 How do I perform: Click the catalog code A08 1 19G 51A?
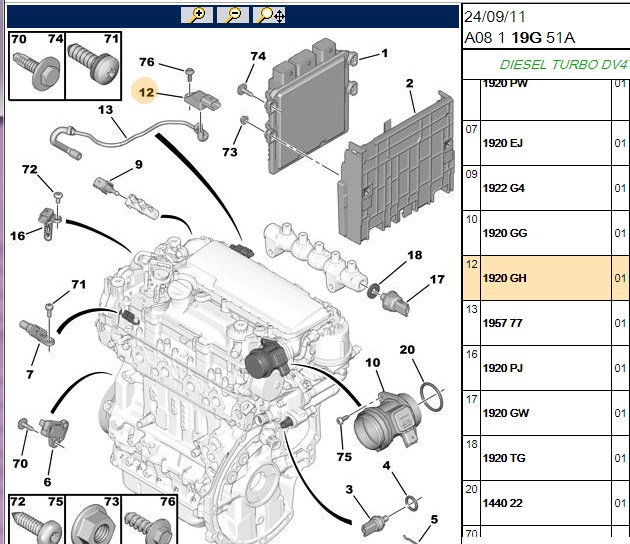click(x=520, y=38)
